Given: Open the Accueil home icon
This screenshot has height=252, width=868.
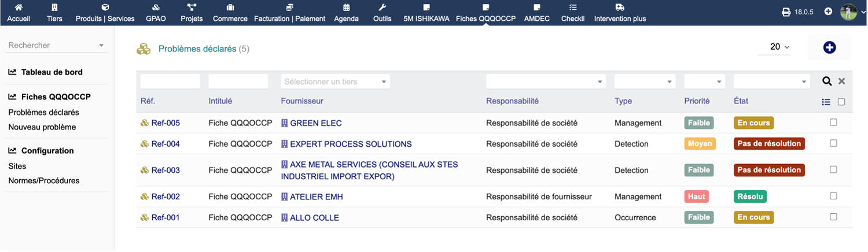Looking at the screenshot, I should pyautogui.click(x=19, y=8).
